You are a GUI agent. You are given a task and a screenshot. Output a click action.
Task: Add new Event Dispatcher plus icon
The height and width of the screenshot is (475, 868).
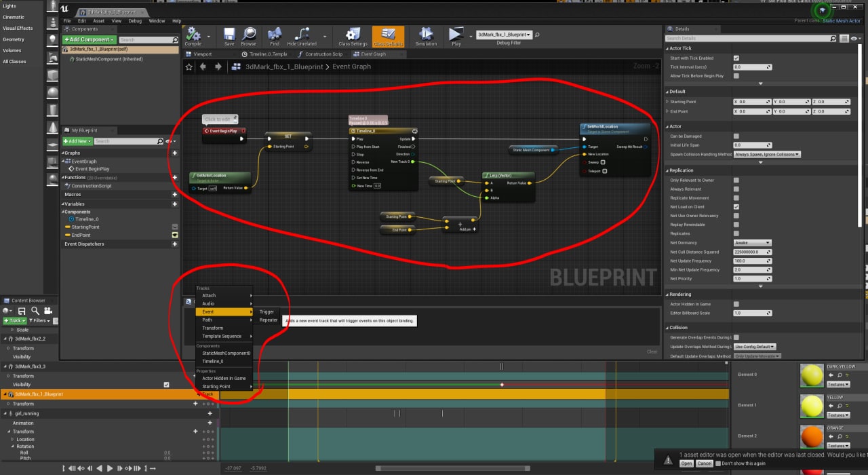(175, 244)
